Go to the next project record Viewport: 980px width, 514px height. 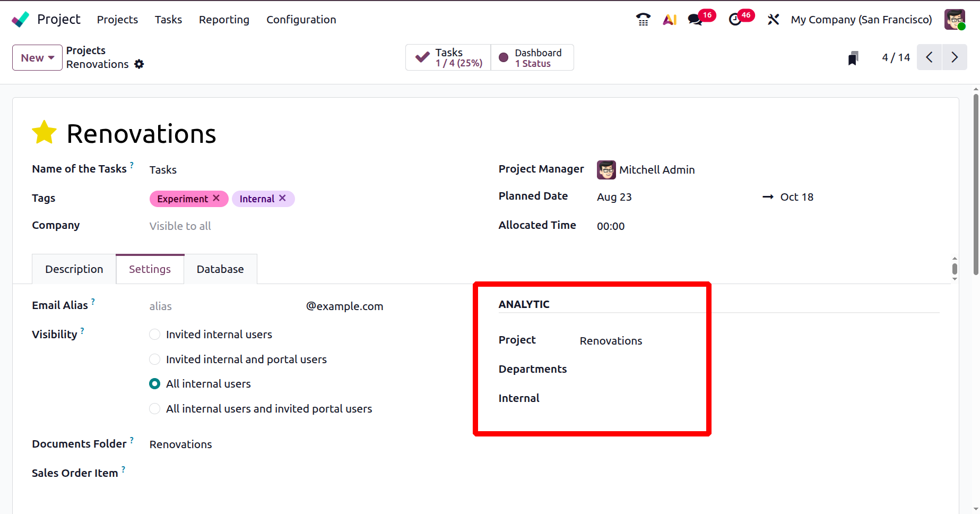(955, 57)
